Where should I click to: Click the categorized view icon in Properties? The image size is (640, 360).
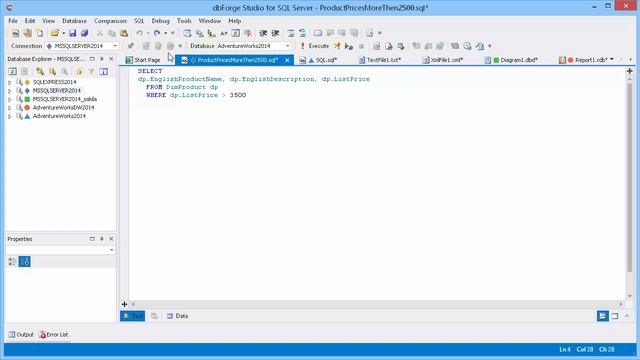(12, 262)
